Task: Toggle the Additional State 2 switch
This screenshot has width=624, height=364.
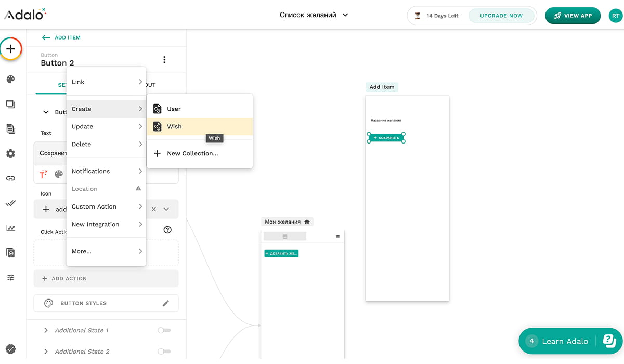Action: point(164,352)
